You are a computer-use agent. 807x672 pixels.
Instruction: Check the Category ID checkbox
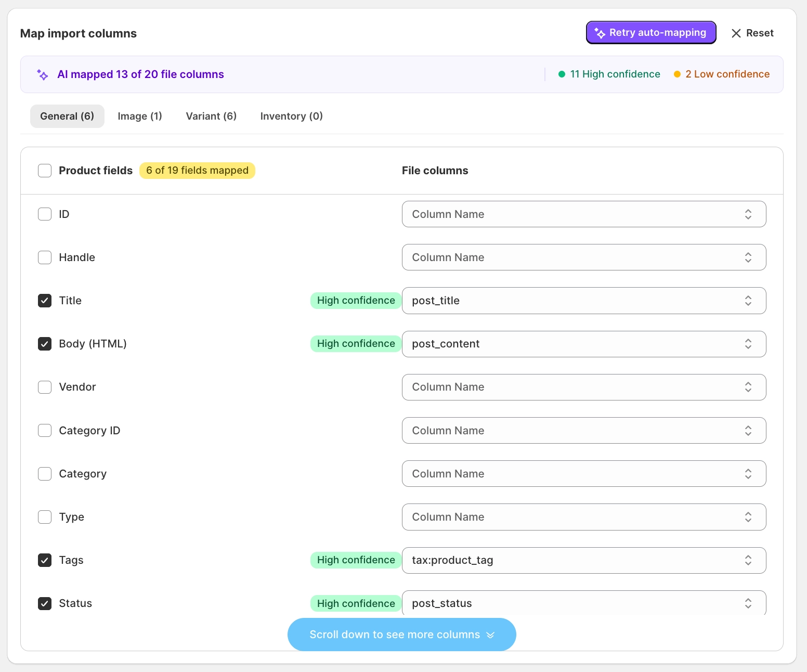tap(45, 431)
